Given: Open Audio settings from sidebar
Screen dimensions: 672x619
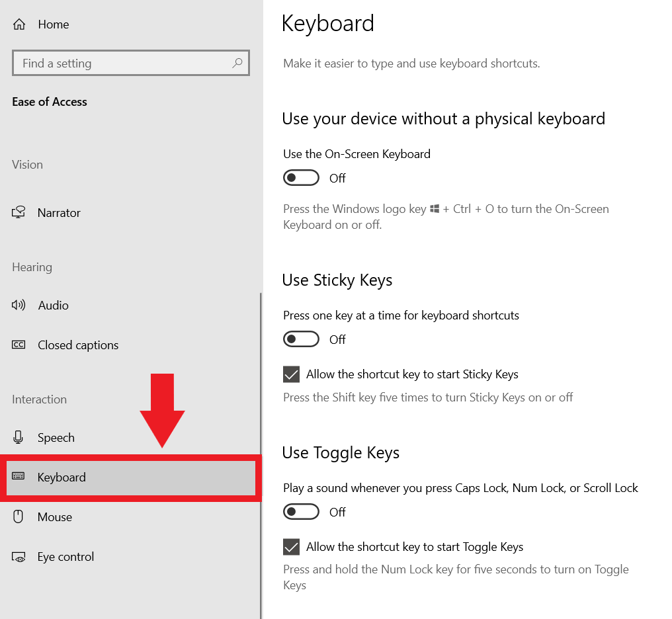Looking at the screenshot, I should coord(53,306).
